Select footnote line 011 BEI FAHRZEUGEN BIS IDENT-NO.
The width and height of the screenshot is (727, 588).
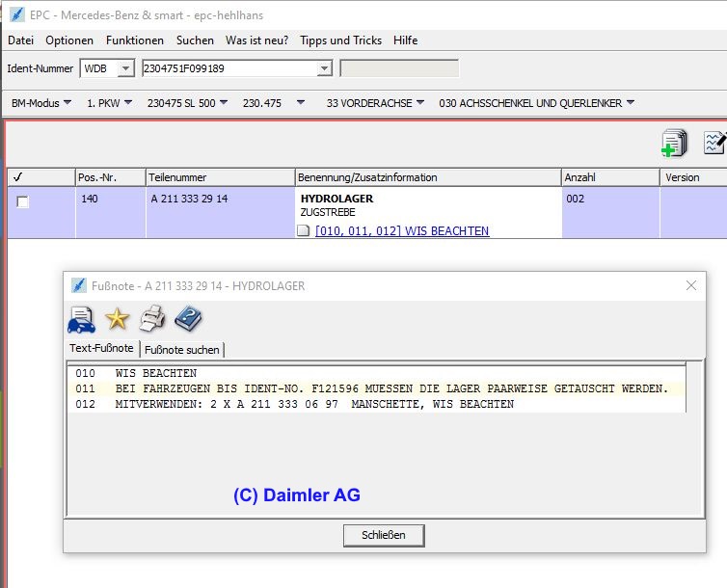point(376,388)
